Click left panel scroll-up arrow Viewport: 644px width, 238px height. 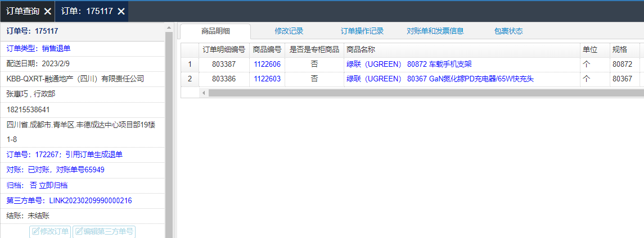point(168,28)
